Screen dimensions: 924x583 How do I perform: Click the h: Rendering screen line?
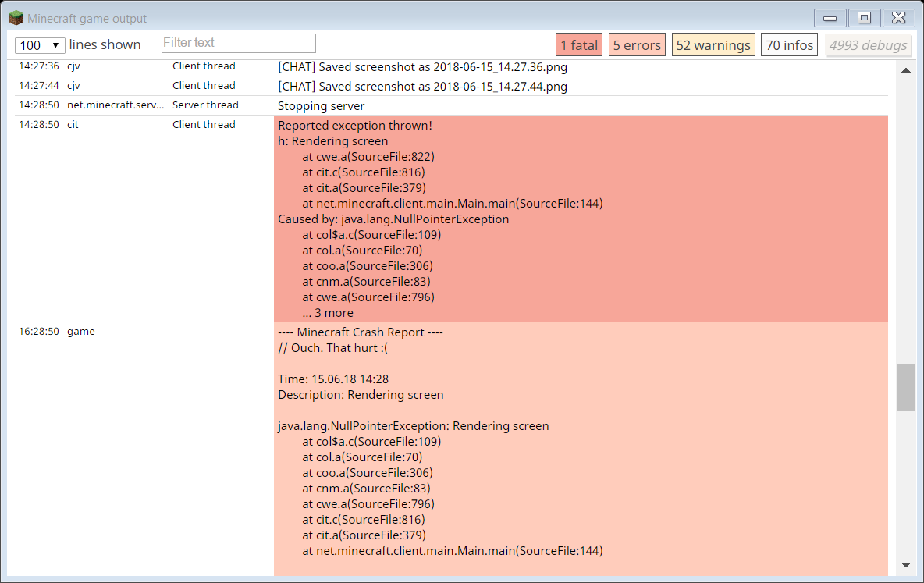click(x=333, y=141)
